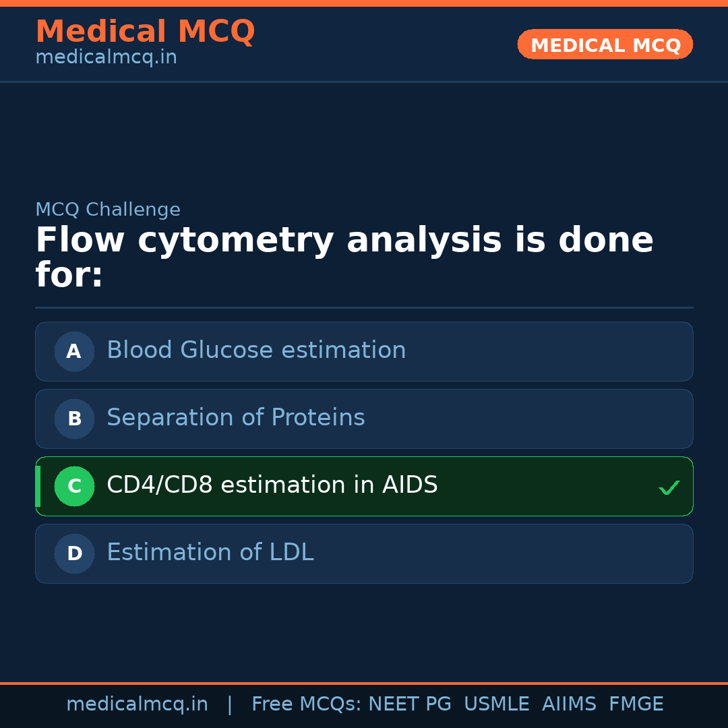Select answer Separation of Proteins
This screenshot has width=728, height=728.
pos(235,418)
